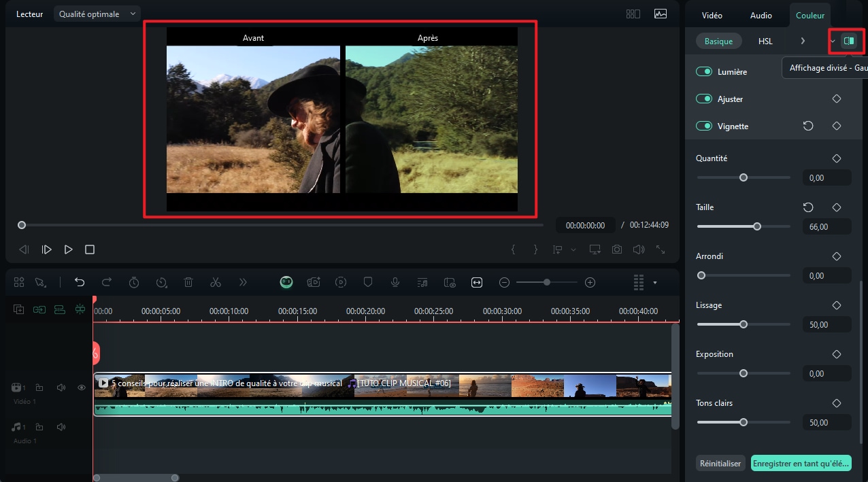Viewport: 868px width, 482px height.
Task: Click the marker shield icon
Action: 368,282
